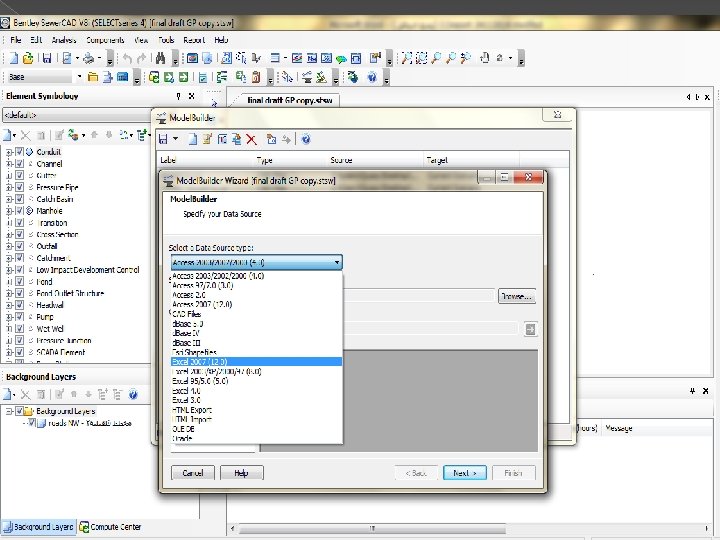
Task: Click the Open folder icon in main toolbar
Action: click(28, 58)
